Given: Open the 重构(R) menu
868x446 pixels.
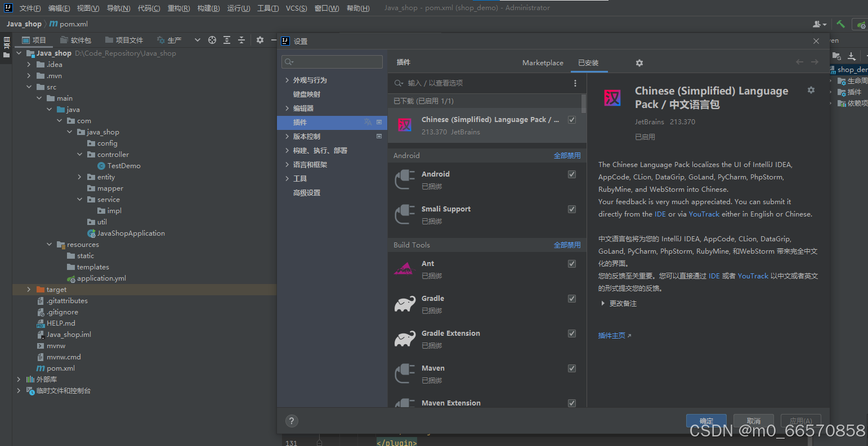Looking at the screenshot, I should click(x=178, y=8).
